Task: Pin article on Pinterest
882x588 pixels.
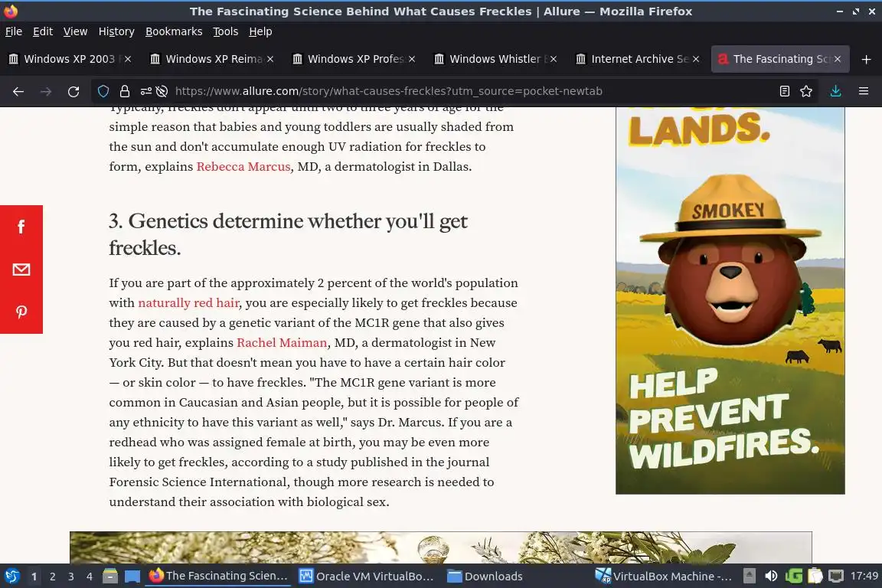Action: click(21, 312)
